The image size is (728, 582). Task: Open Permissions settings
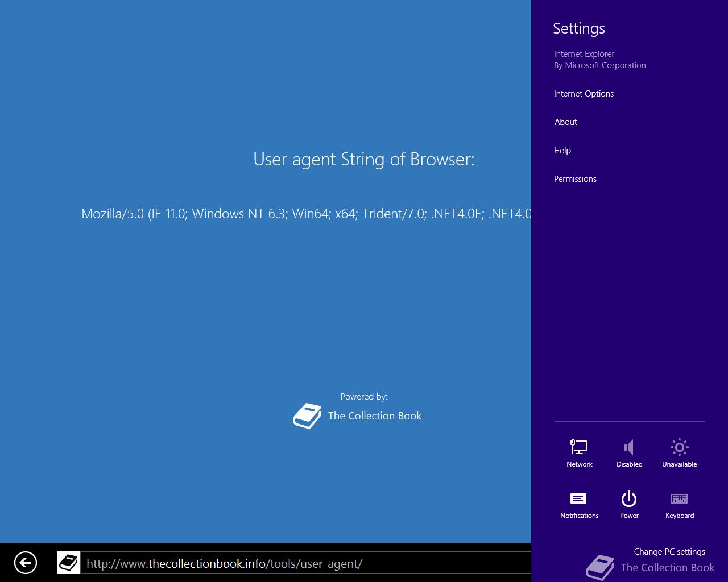[575, 179]
